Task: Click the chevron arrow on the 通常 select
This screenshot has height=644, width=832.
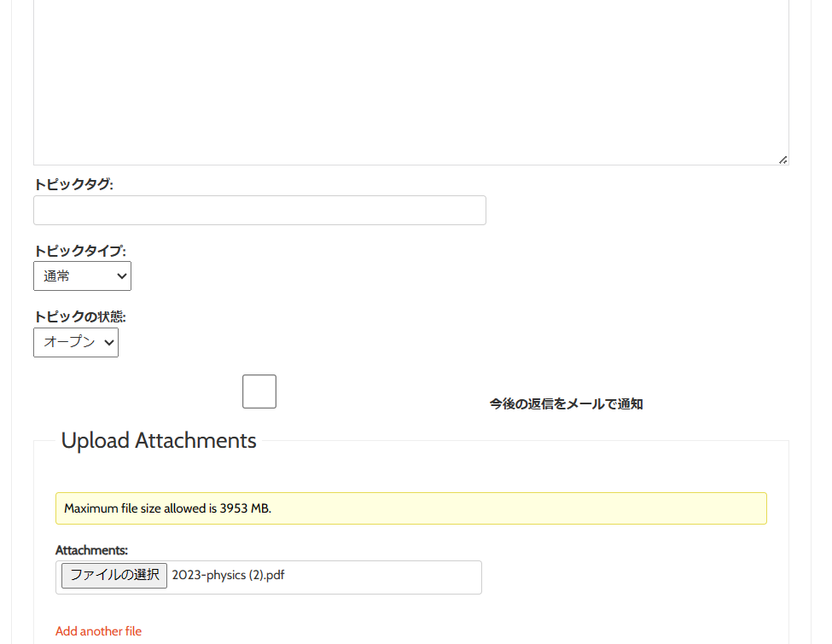Action: tap(121, 276)
